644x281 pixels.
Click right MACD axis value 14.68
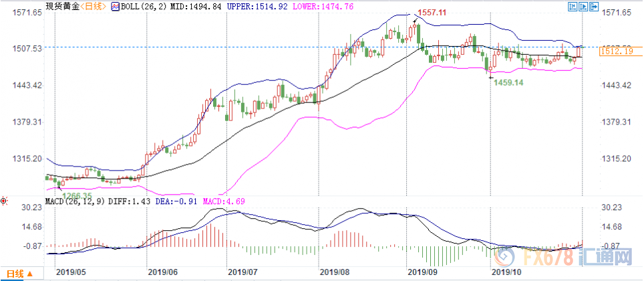click(x=611, y=227)
